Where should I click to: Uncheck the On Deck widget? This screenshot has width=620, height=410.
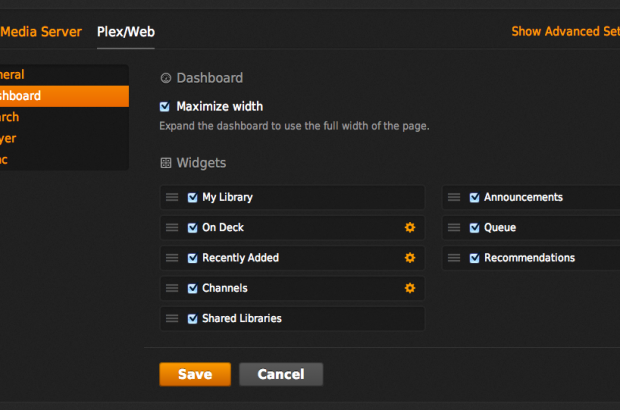point(192,228)
